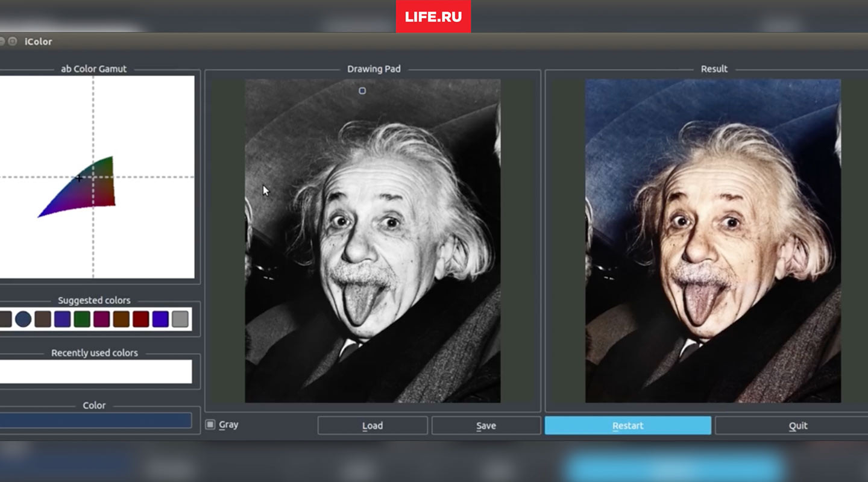Choose the dark indigo swatch beside green
The image size is (868, 482).
coord(63,319)
